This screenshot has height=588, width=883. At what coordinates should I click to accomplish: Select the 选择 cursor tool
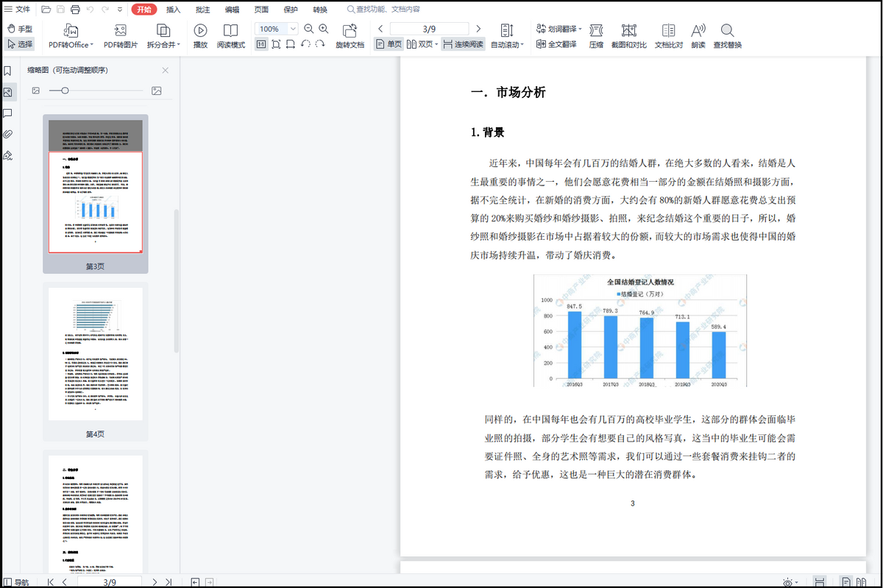20,44
